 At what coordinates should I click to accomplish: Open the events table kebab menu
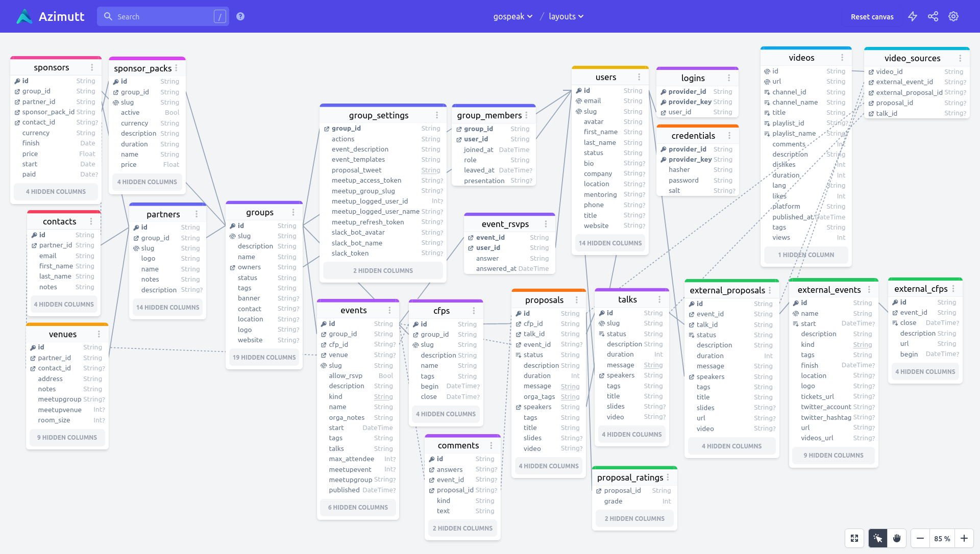click(389, 310)
